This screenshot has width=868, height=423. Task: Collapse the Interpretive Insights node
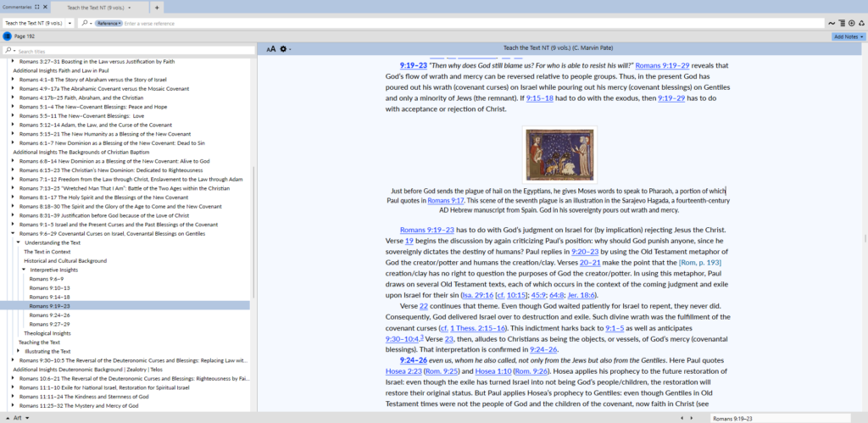23,270
